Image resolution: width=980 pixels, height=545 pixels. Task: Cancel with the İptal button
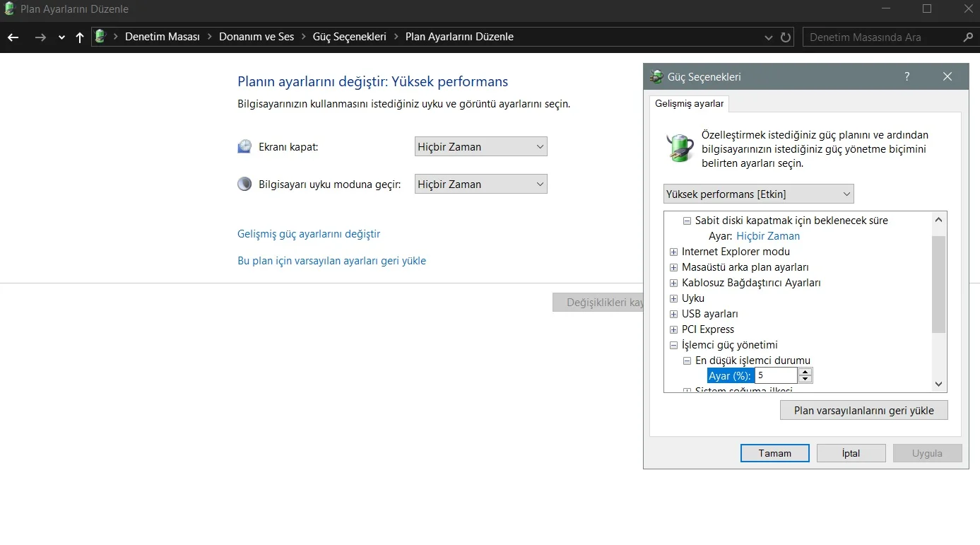[x=851, y=453]
